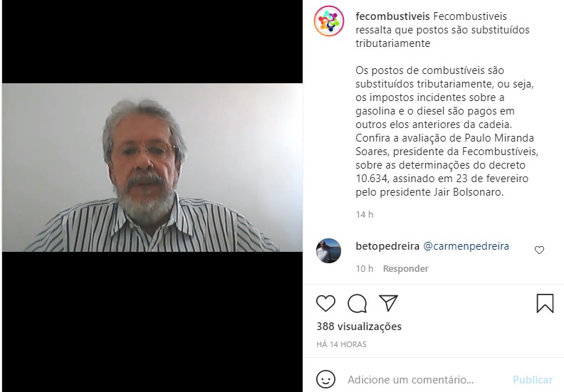564x392 pixels.
Task: Open fecombustiveis profile picture avatar
Action: tap(329, 21)
